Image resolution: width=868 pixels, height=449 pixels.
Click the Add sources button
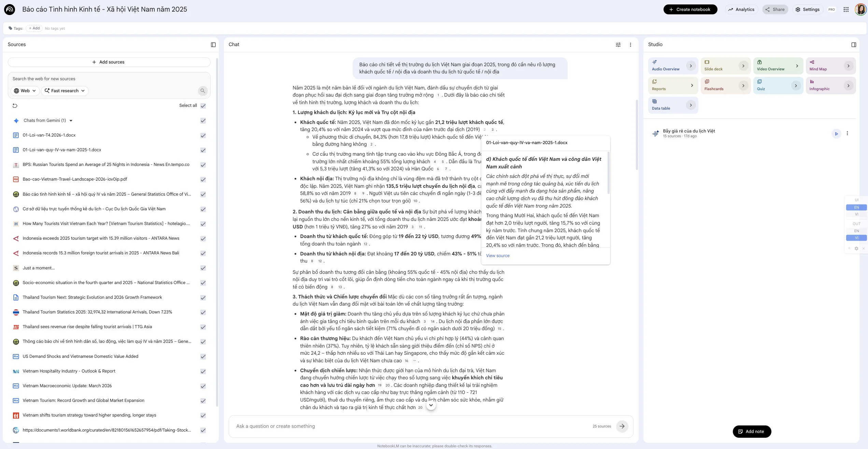click(x=109, y=62)
